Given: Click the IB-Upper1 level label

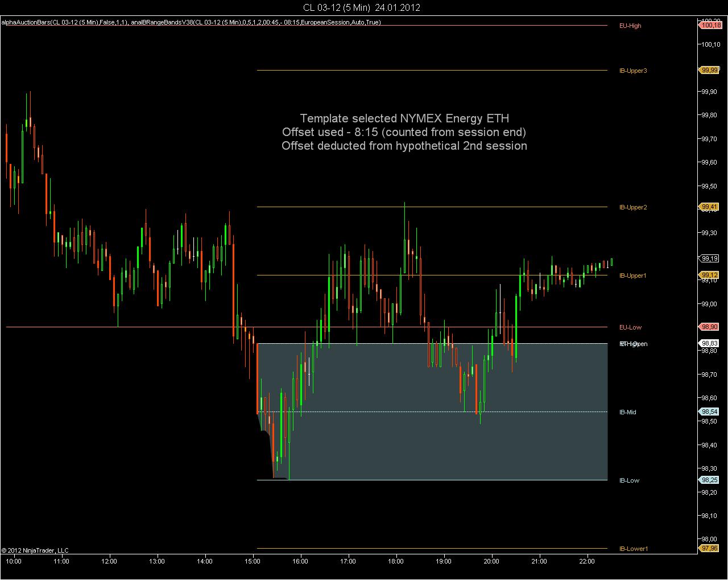Looking at the screenshot, I should click(633, 275).
